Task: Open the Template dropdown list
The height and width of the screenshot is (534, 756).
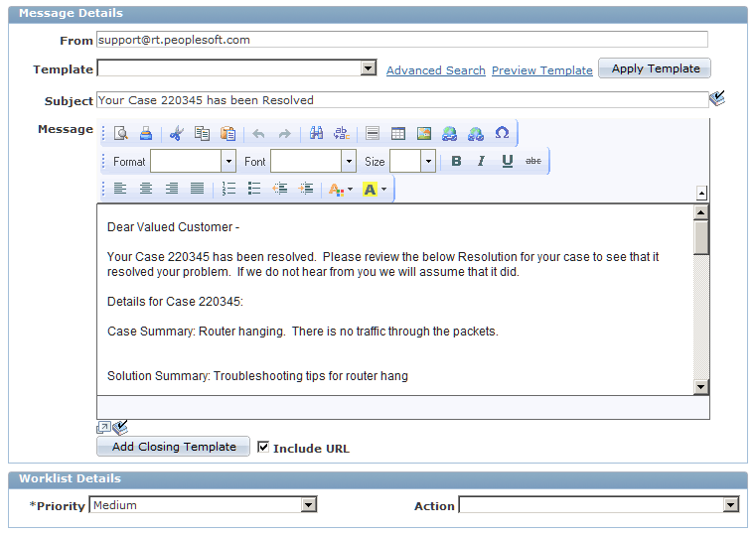Action: pos(369,67)
